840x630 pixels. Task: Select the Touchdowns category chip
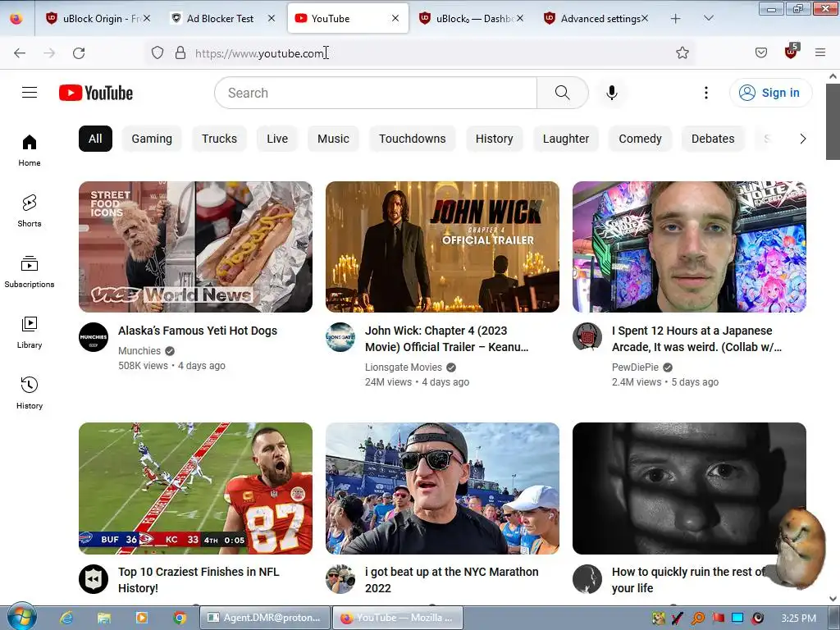pos(413,139)
